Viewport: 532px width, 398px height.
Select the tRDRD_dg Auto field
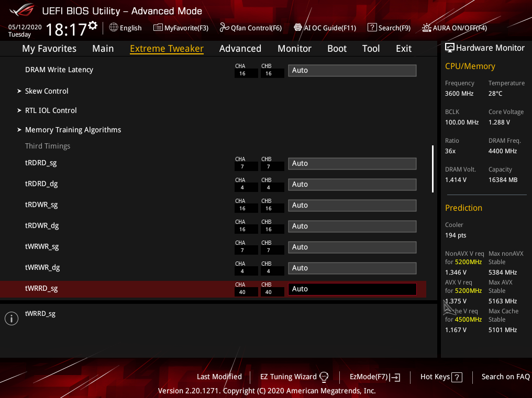click(352, 185)
